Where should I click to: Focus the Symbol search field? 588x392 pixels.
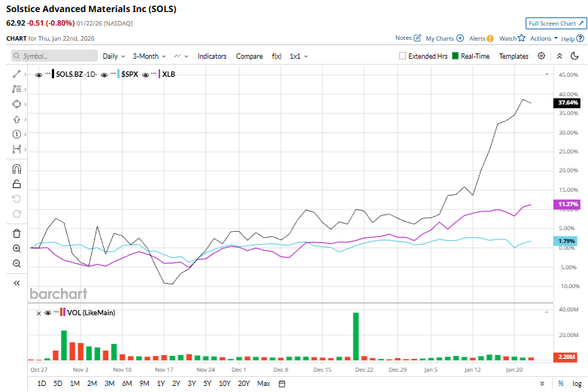(54, 56)
